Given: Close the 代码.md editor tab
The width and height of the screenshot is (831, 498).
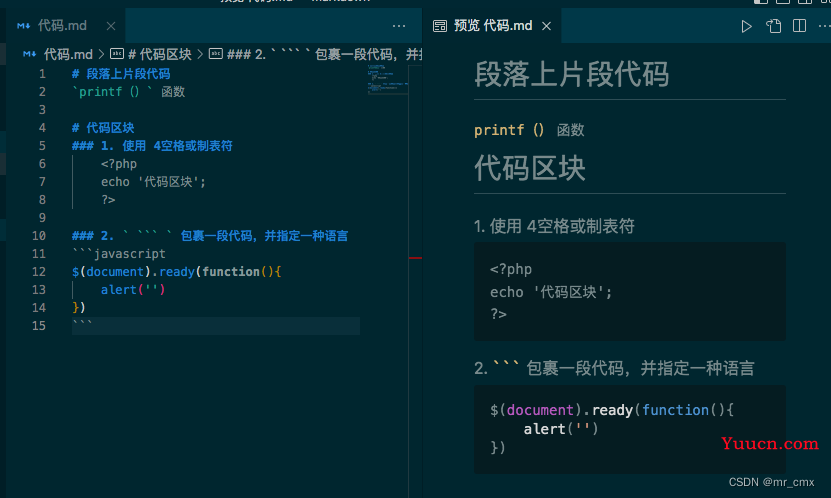Looking at the screenshot, I should [111, 26].
